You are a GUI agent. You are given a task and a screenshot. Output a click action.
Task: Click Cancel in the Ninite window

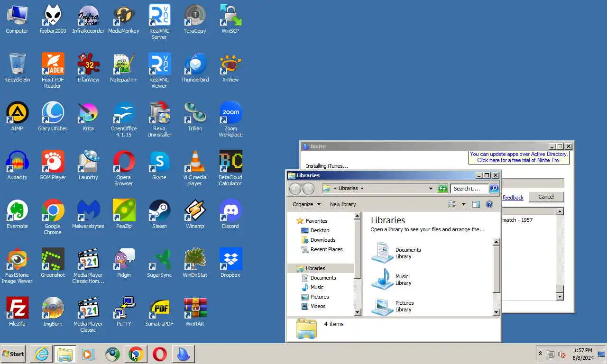click(546, 197)
